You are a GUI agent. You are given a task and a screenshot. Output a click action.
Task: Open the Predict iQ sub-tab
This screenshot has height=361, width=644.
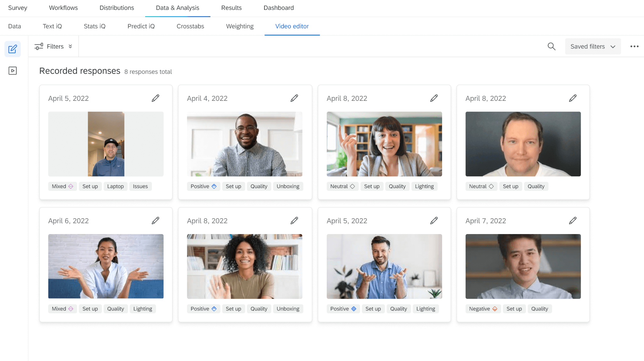click(x=141, y=26)
